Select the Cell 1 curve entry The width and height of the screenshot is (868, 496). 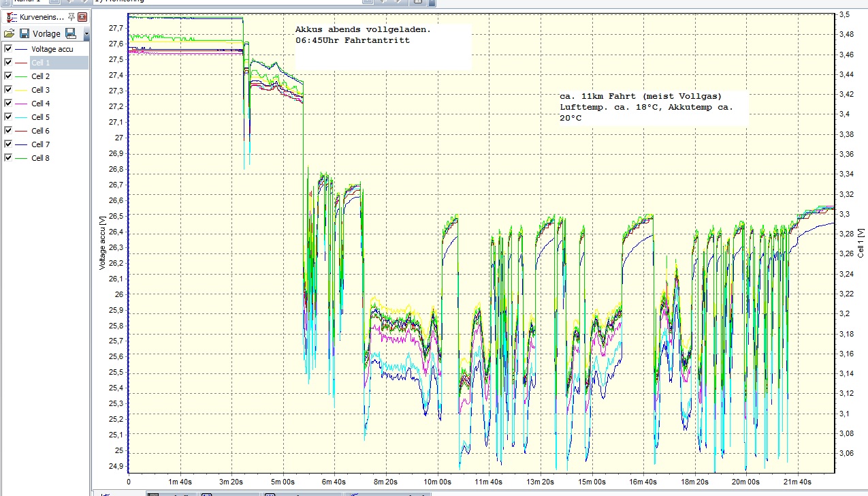pyautogui.click(x=41, y=63)
